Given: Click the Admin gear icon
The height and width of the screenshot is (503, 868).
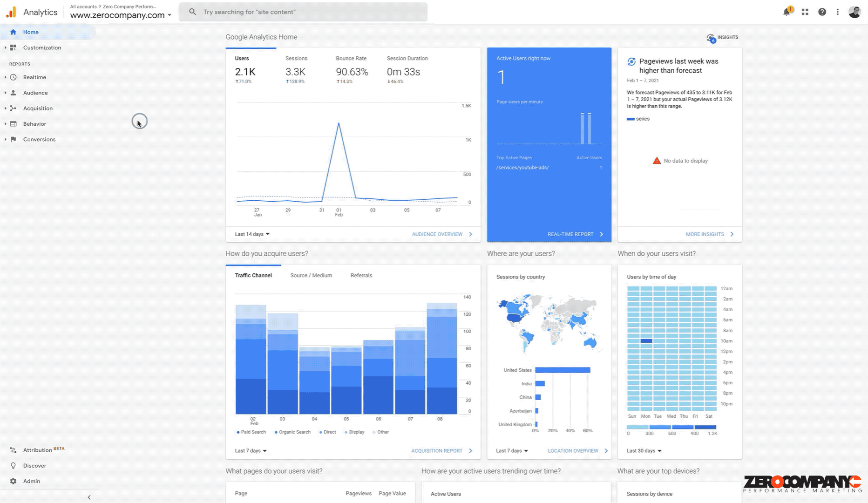Looking at the screenshot, I should coord(13,481).
